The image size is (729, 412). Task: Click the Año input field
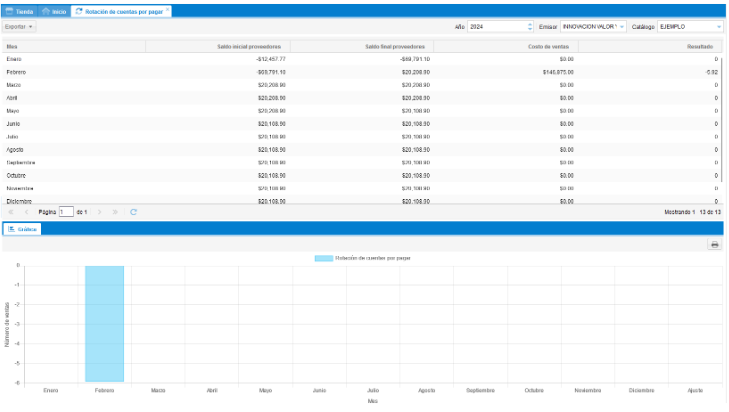(497, 26)
